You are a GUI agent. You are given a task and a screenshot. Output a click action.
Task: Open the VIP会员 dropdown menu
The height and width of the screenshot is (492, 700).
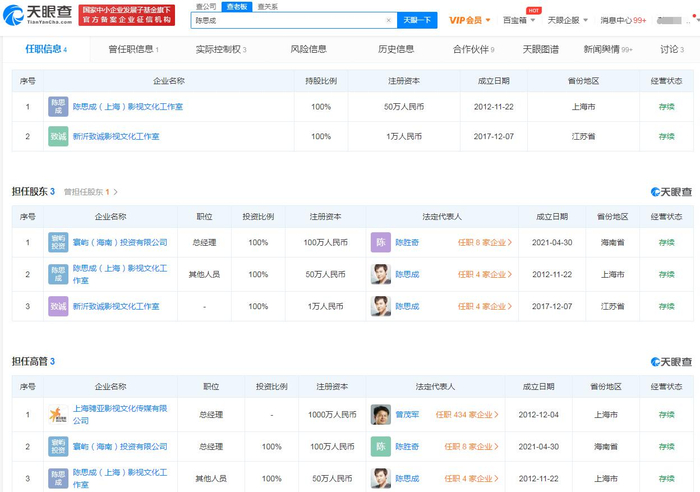point(468,20)
